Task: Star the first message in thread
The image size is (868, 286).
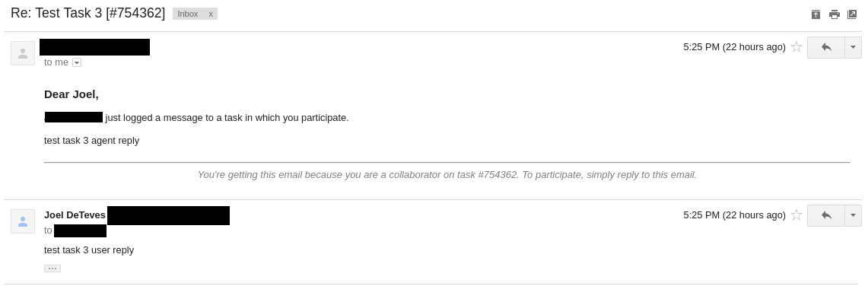Action: click(796, 47)
